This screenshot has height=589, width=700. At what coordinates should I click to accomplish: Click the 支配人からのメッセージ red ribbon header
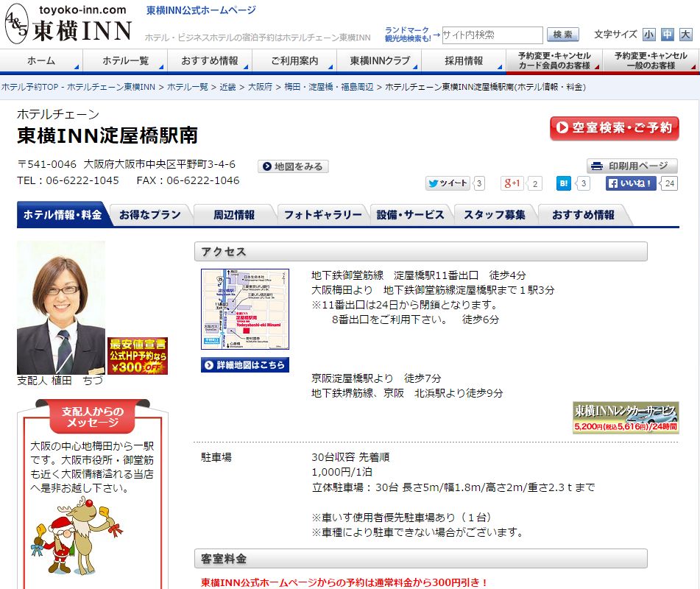point(93,417)
